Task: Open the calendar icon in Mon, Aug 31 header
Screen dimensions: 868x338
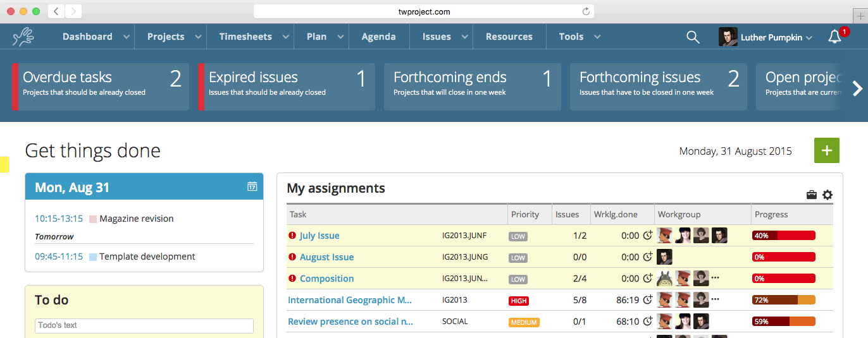Action: (x=252, y=186)
